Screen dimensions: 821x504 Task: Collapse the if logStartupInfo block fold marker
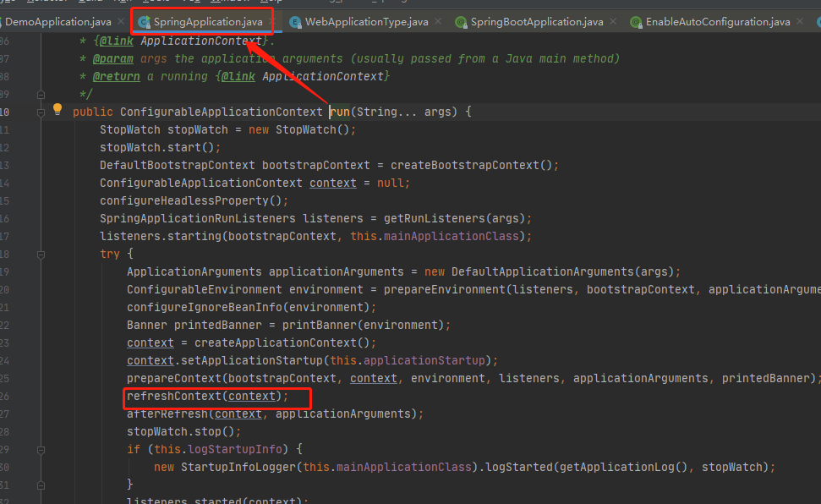click(41, 450)
